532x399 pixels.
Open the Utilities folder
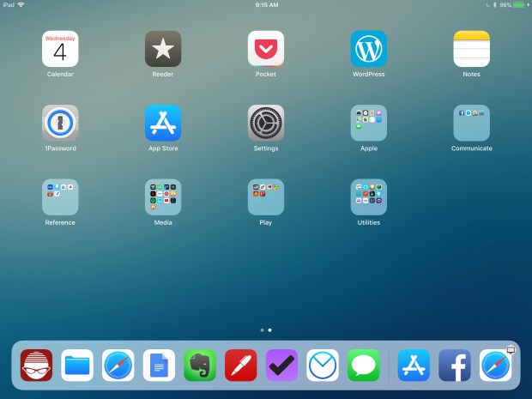pos(369,196)
